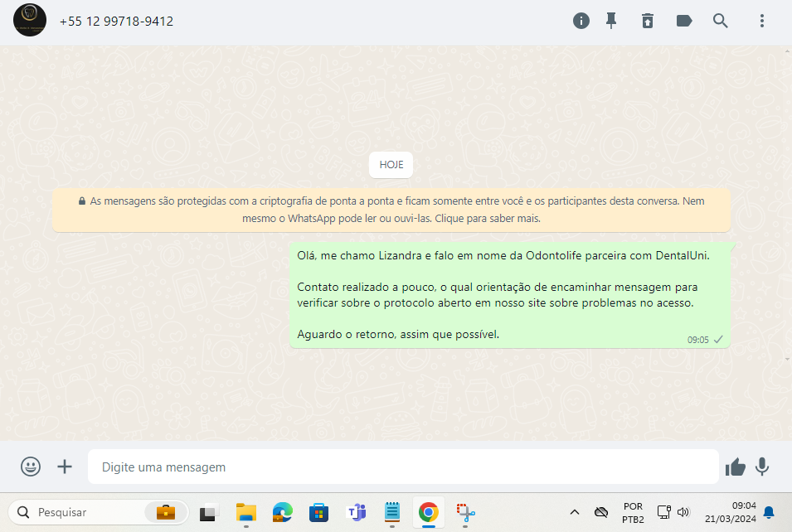Viewport: 792px width, 532px height.
Task: Click the HOJE date badge
Action: (x=391, y=165)
